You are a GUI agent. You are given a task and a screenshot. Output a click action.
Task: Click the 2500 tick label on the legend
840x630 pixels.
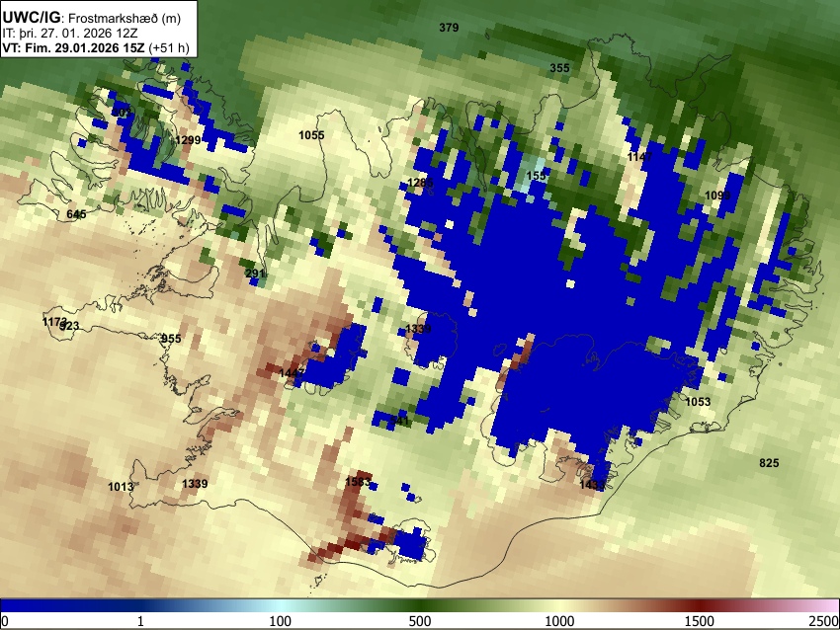[824, 621]
